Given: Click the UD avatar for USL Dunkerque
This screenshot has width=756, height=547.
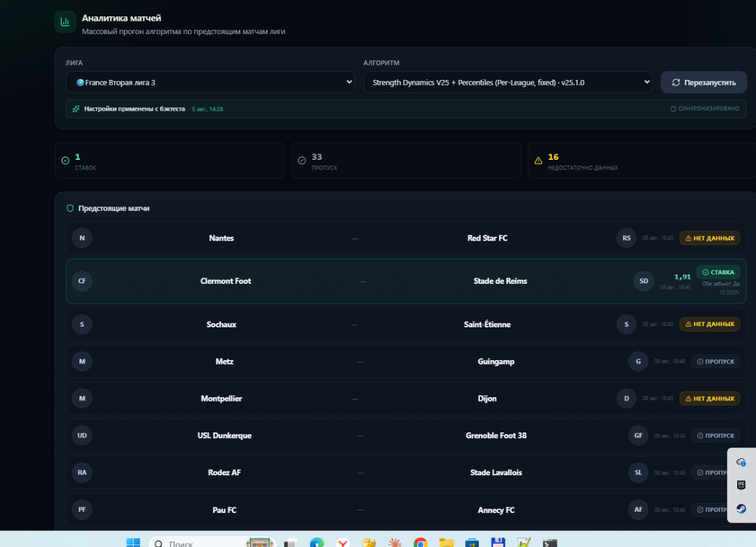Looking at the screenshot, I should [82, 436].
